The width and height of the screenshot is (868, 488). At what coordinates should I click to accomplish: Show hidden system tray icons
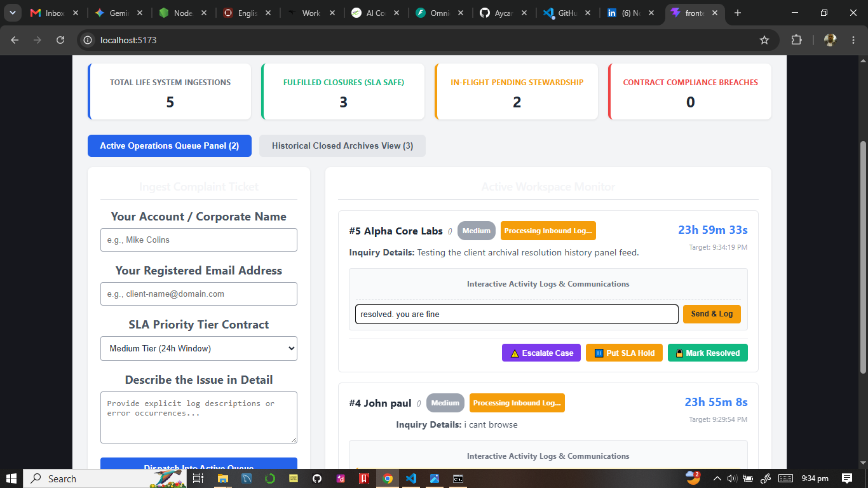pos(717,478)
